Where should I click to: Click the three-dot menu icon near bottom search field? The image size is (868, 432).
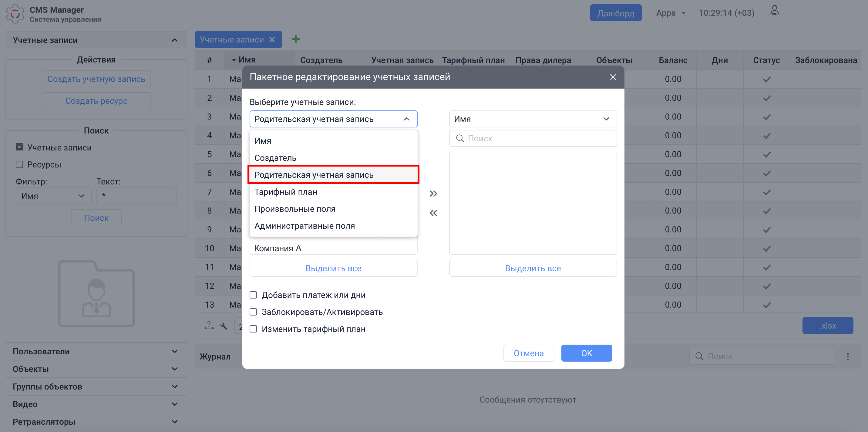tap(848, 356)
